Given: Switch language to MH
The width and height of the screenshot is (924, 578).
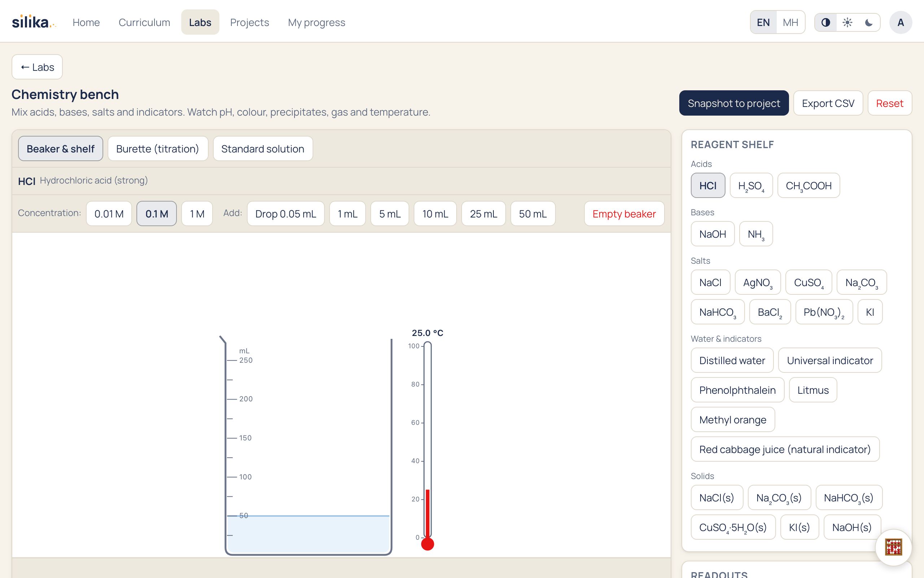Looking at the screenshot, I should tap(790, 22).
